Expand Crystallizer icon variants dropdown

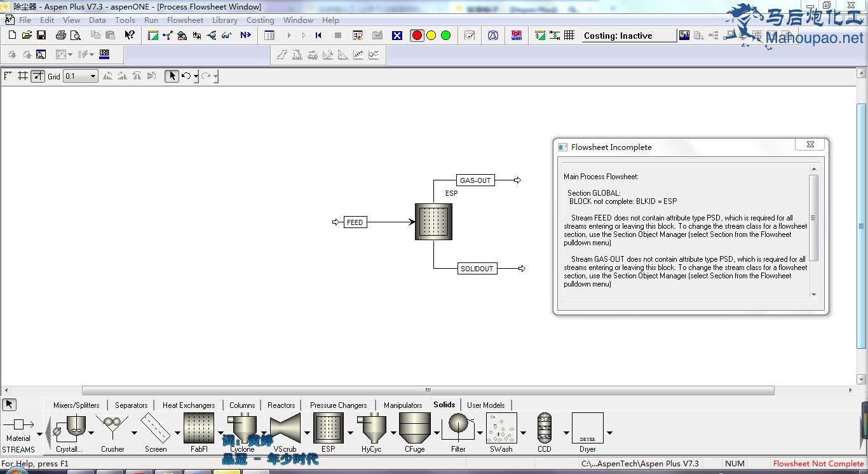[x=91, y=433]
